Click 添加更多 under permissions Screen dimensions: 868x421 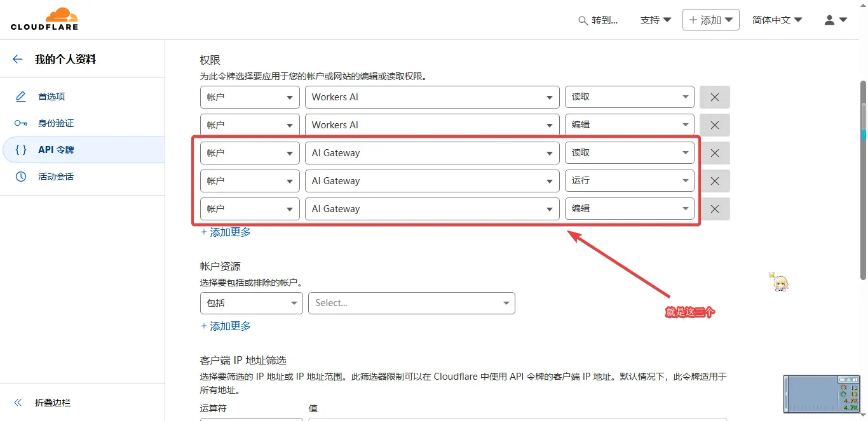(x=226, y=232)
